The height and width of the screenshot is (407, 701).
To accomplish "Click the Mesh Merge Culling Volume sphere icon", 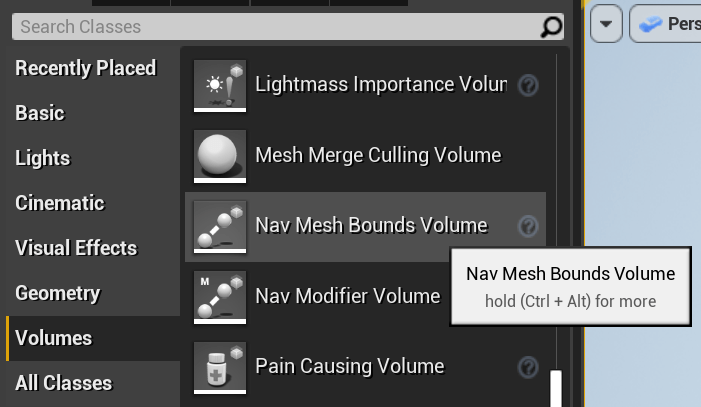I will pos(220,156).
